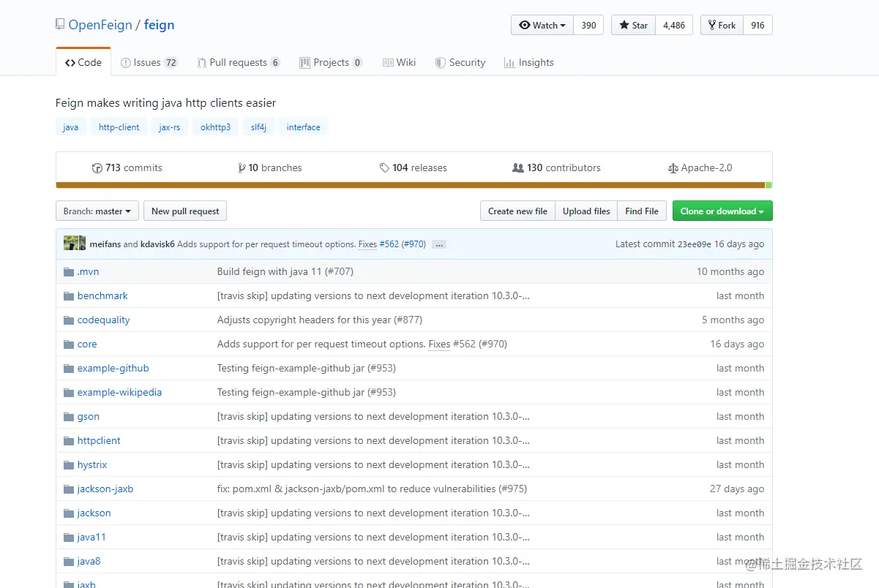Select the interface topic tag

[304, 127]
